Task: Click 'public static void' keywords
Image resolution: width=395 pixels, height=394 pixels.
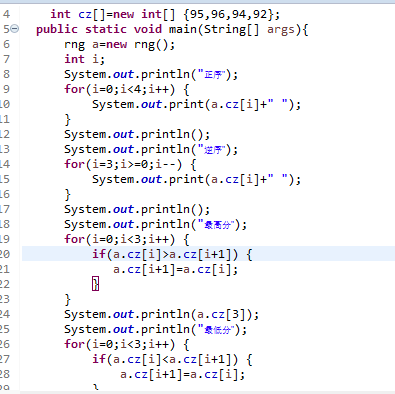Action: [99, 29]
